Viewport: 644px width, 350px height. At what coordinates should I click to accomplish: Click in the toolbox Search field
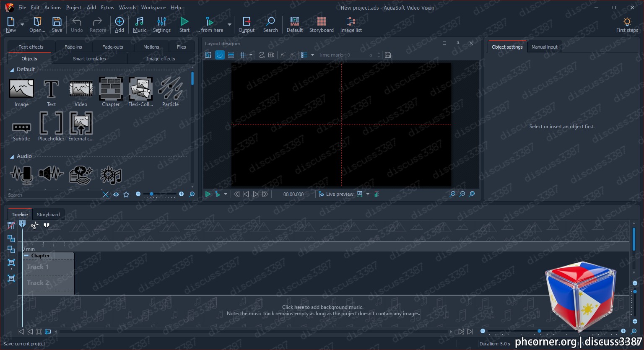(x=55, y=195)
